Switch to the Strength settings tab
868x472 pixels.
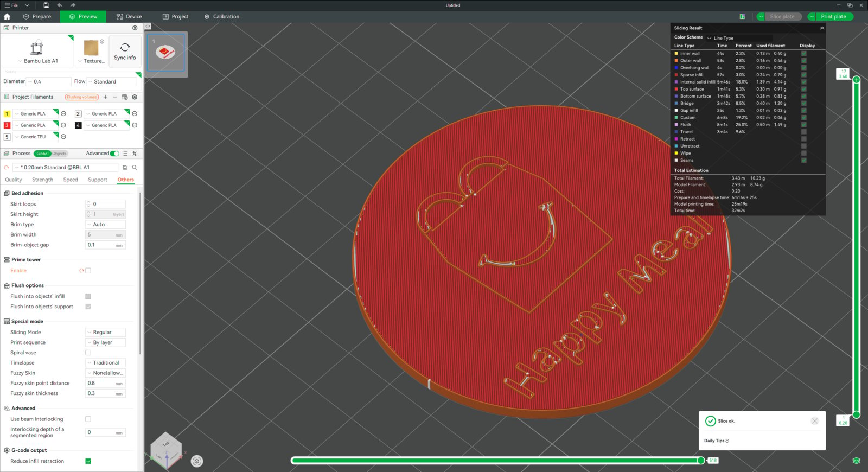pyautogui.click(x=42, y=180)
